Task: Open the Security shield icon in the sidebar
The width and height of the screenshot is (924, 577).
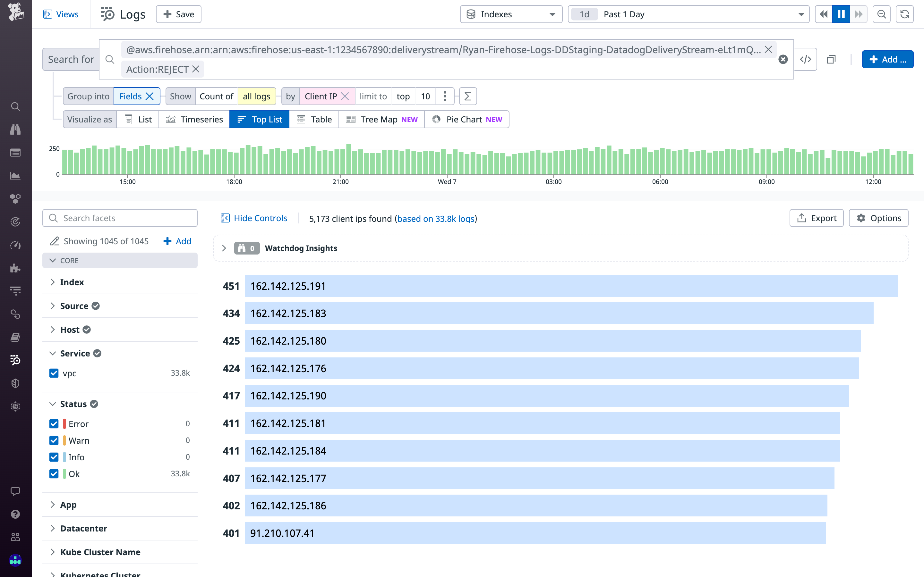Action: coord(15,383)
